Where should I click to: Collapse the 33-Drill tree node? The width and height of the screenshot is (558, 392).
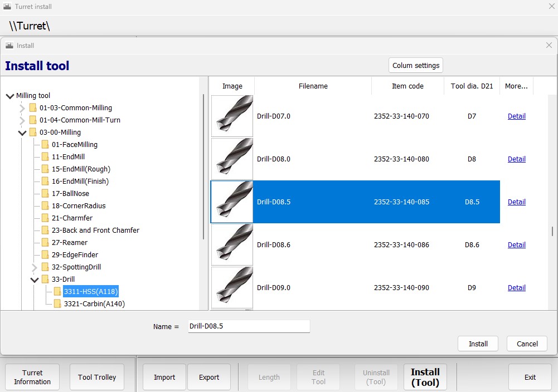pyautogui.click(x=35, y=280)
